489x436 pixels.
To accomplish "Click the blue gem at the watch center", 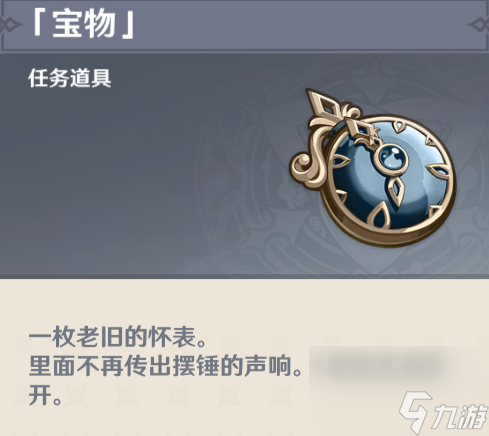I will click(x=392, y=157).
